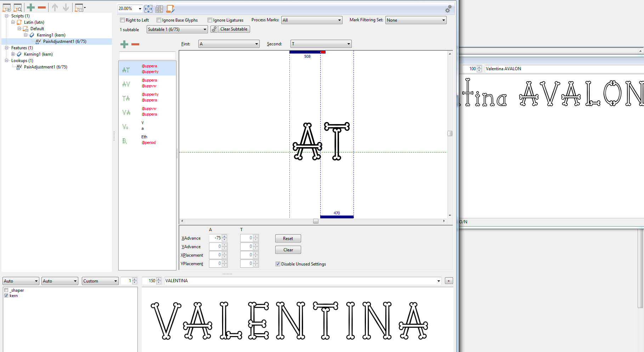Screen dimensions: 644x352
Task: Open the 20.00% zoom dropdown
Action: 140,9
